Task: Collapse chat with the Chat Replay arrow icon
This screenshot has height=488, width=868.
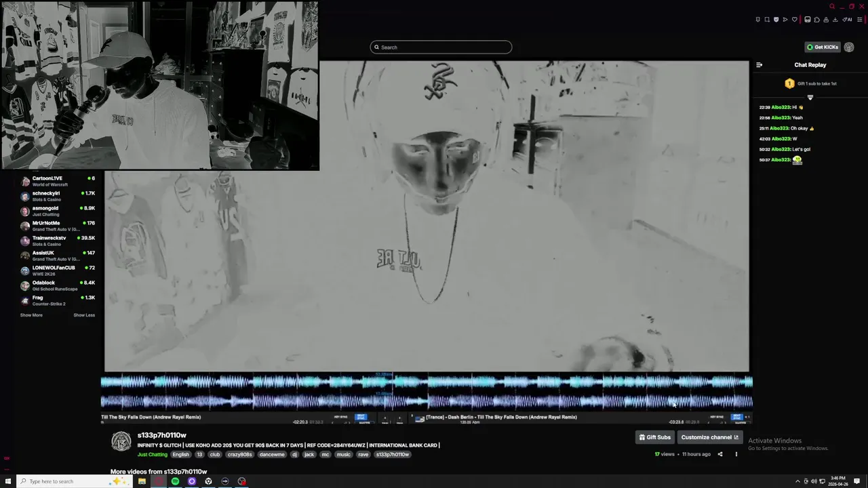Action: [759, 65]
